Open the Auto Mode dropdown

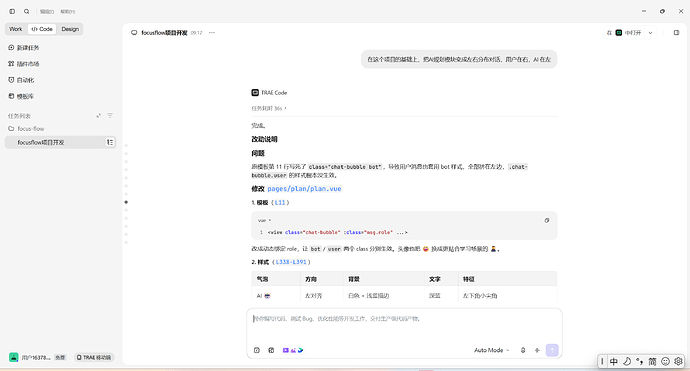click(492, 350)
